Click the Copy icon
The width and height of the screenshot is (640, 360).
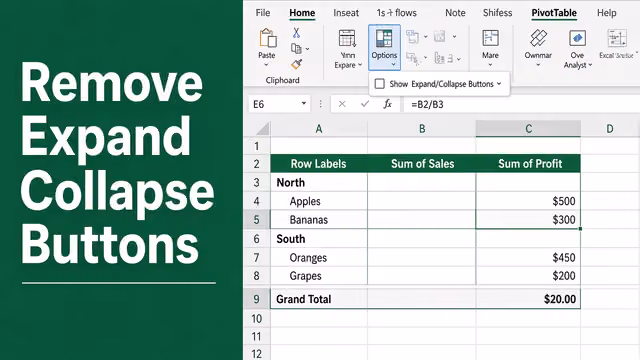(x=296, y=49)
